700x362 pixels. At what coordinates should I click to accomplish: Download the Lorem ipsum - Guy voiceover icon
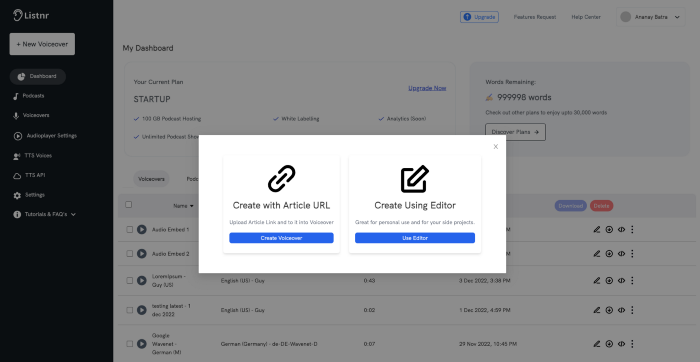(x=609, y=281)
